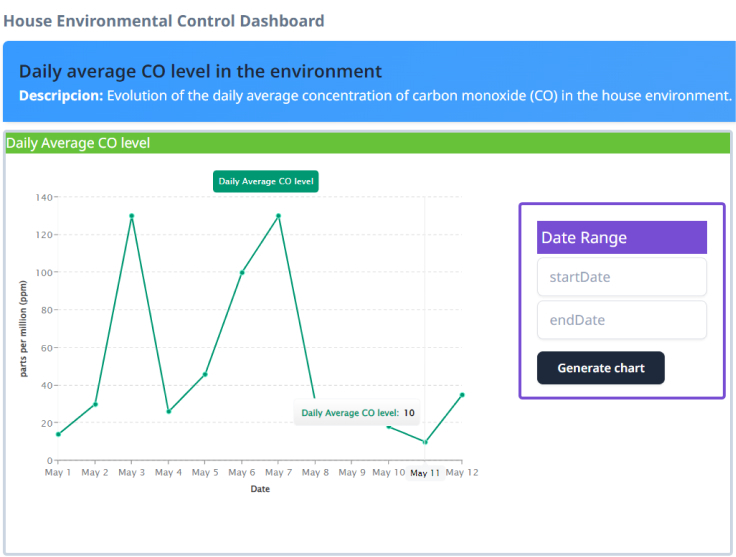
Task: Select the May 2 data point
Action: (x=95, y=404)
